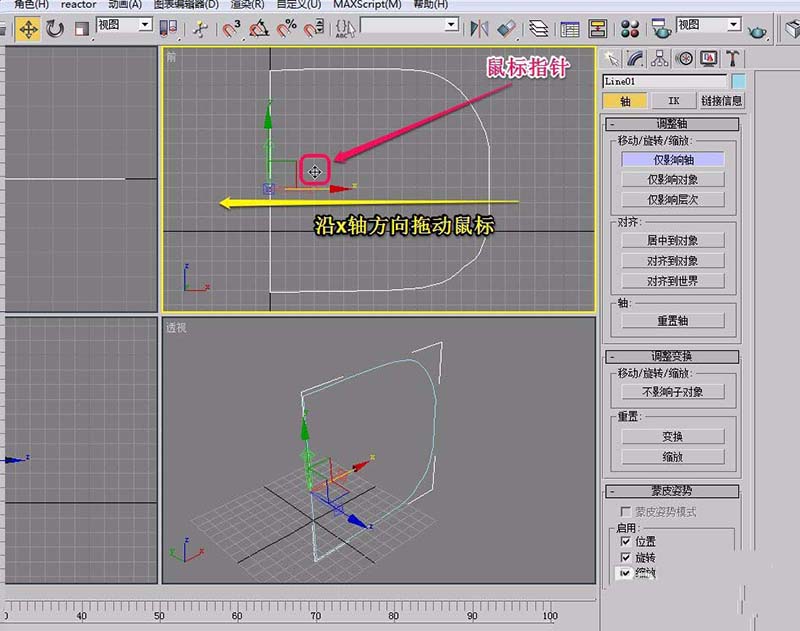Toggle the 仅影响层次 button
Image resolution: width=800 pixels, height=631 pixels.
coord(673,199)
